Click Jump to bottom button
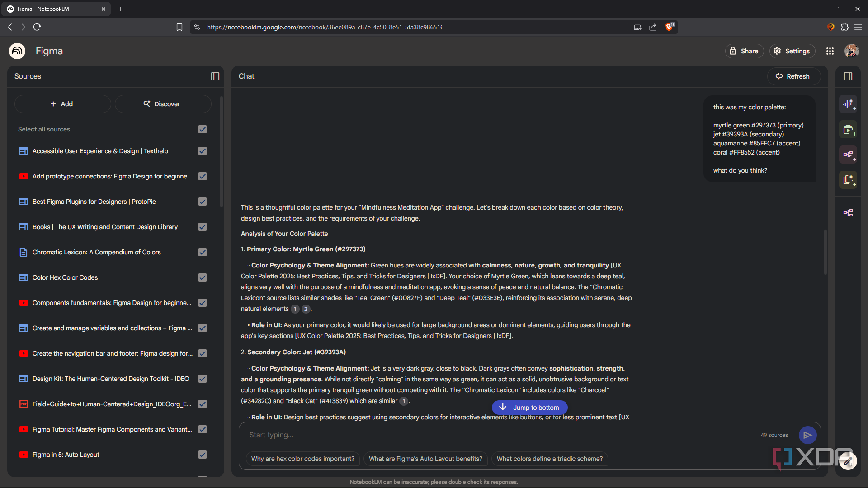The image size is (868, 488). [529, 408]
